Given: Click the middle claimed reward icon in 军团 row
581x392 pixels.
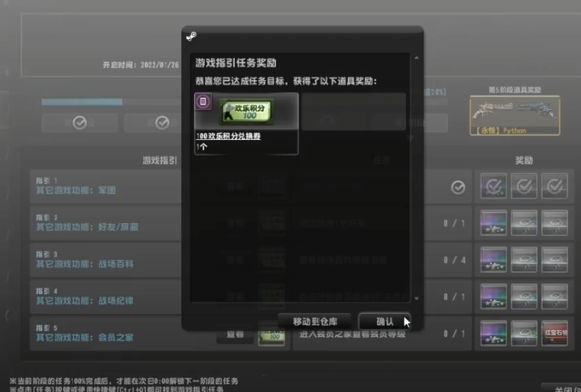Looking at the screenshot, I should tap(524, 186).
